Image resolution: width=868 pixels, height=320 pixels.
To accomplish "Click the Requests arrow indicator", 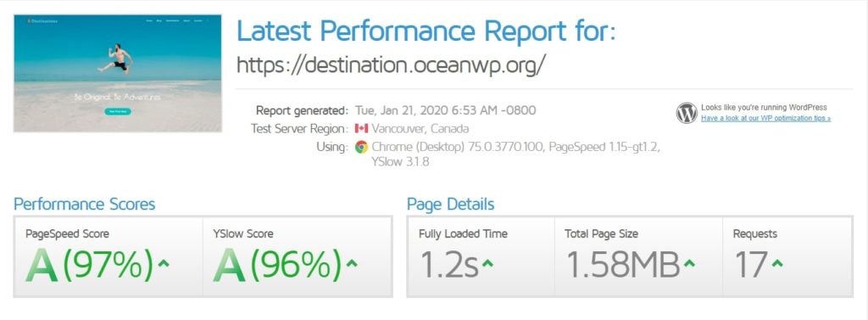I will point(777,263).
